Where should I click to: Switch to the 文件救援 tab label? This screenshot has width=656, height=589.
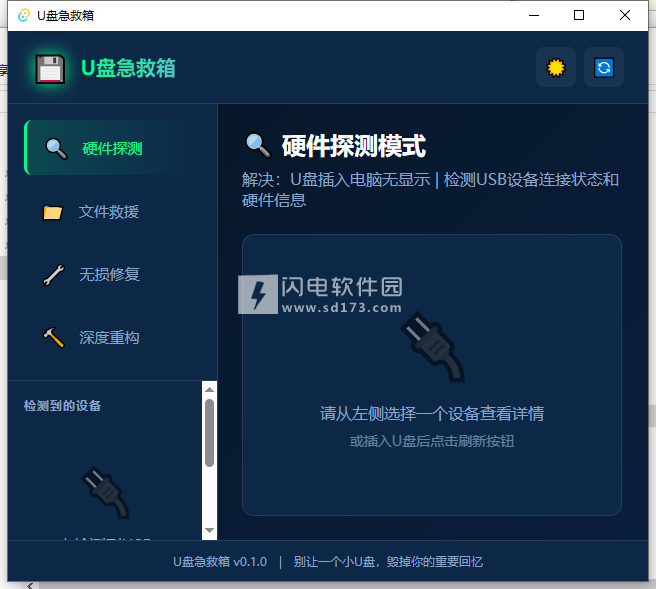(109, 212)
